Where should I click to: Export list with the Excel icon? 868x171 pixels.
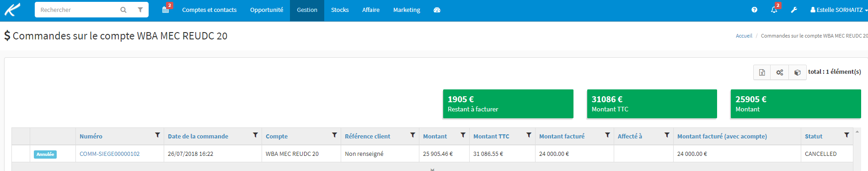(762, 72)
